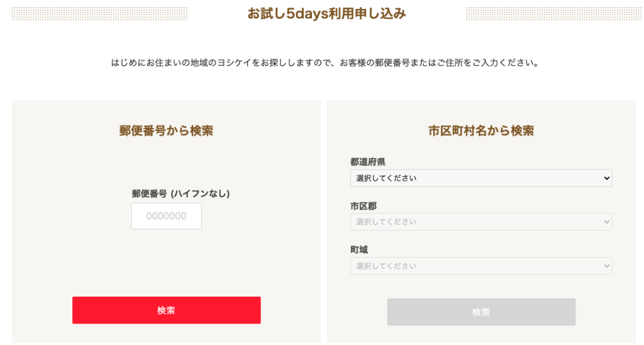Click the 市区町村名から検索 section heading
The image size is (644, 345).
(x=481, y=131)
